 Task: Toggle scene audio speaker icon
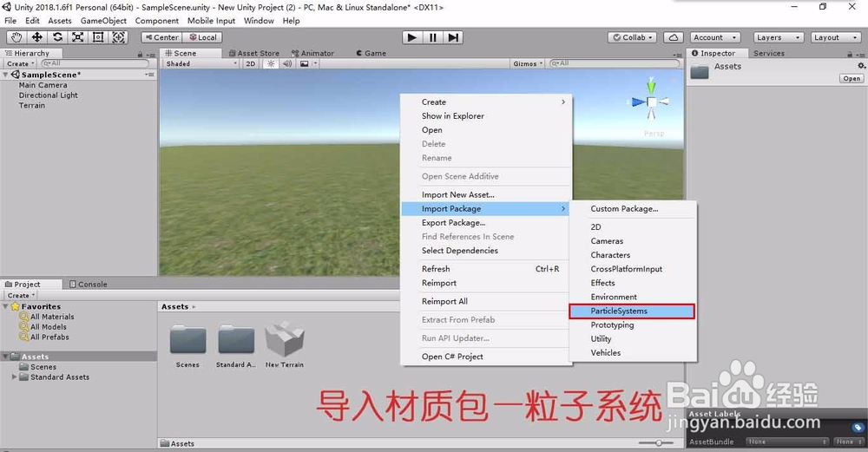click(x=286, y=63)
